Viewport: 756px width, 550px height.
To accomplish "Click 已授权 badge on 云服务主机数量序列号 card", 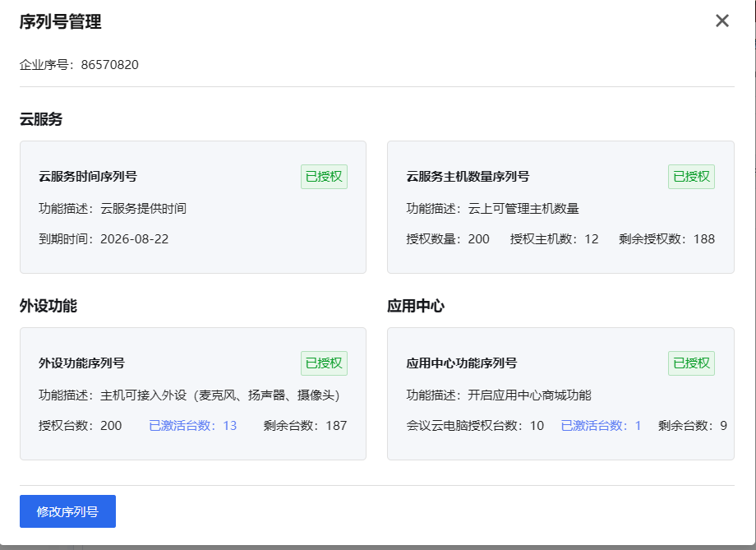I will (691, 176).
